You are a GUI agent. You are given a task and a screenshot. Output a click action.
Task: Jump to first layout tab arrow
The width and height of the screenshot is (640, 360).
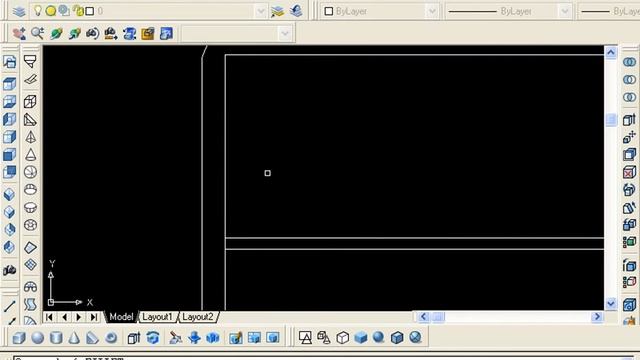point(49,317)
